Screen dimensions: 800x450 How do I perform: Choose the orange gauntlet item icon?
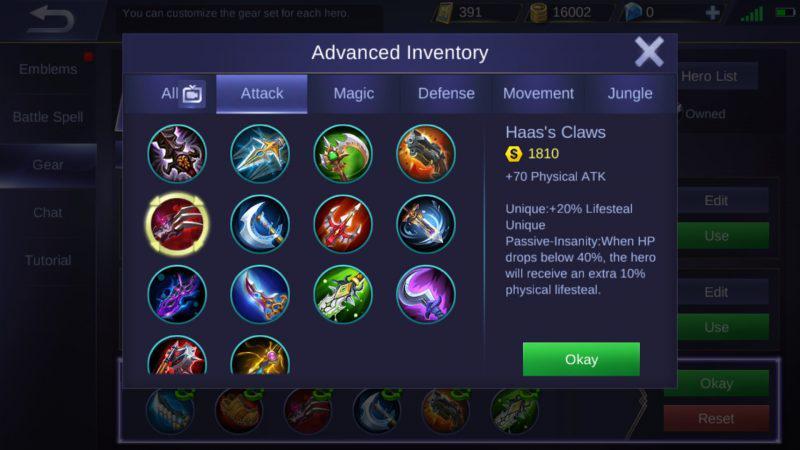426,154
